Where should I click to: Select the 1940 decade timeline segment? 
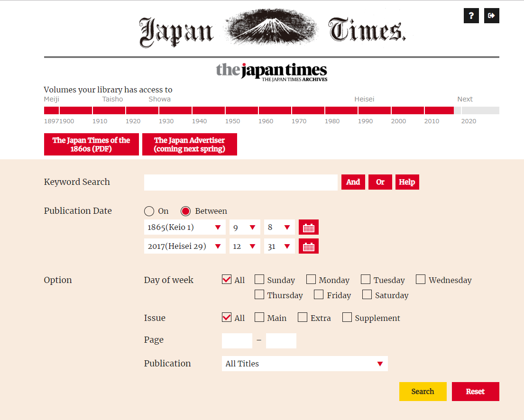[209, 110]
